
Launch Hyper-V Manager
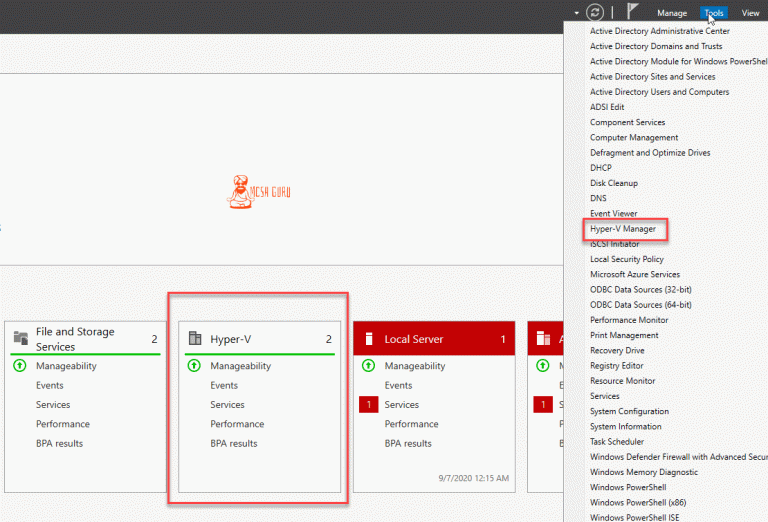tap(623, 229)
